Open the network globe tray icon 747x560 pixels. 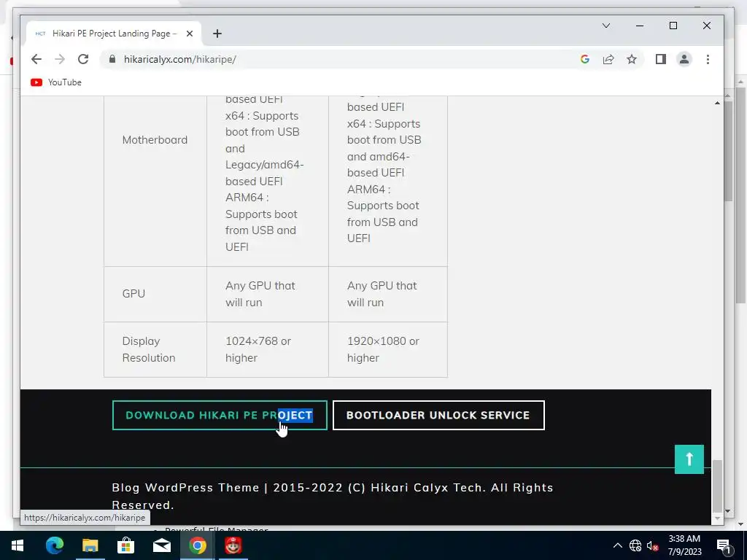click(x=635, y=545)
